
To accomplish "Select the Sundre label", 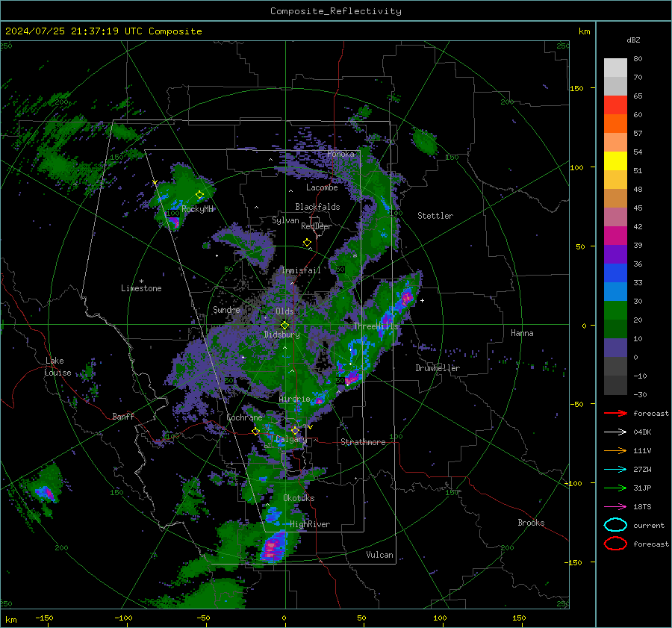I will pos(226,309).
